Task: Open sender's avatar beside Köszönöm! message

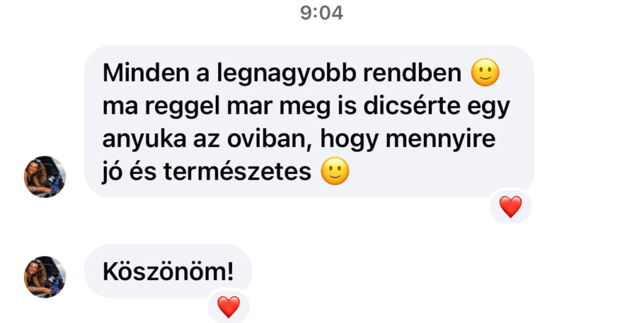Action: (45, 276)
